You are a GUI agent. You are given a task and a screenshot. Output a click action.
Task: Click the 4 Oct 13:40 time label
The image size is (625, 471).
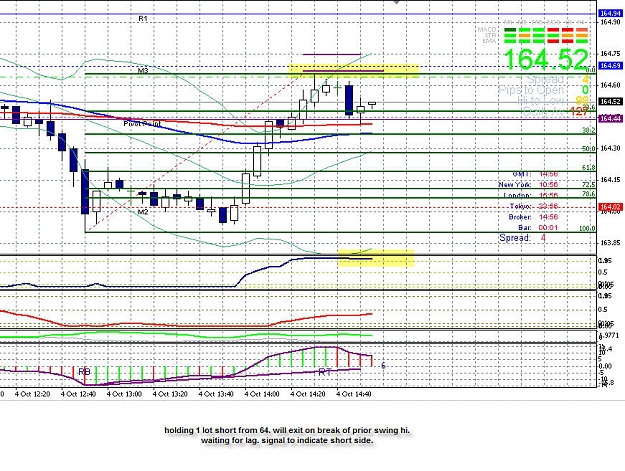216,394
